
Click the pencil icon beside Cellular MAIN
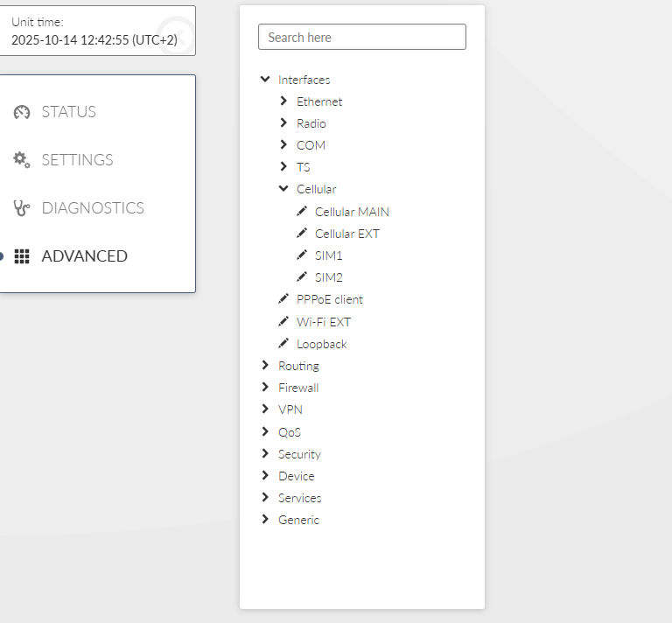point(302,212)
